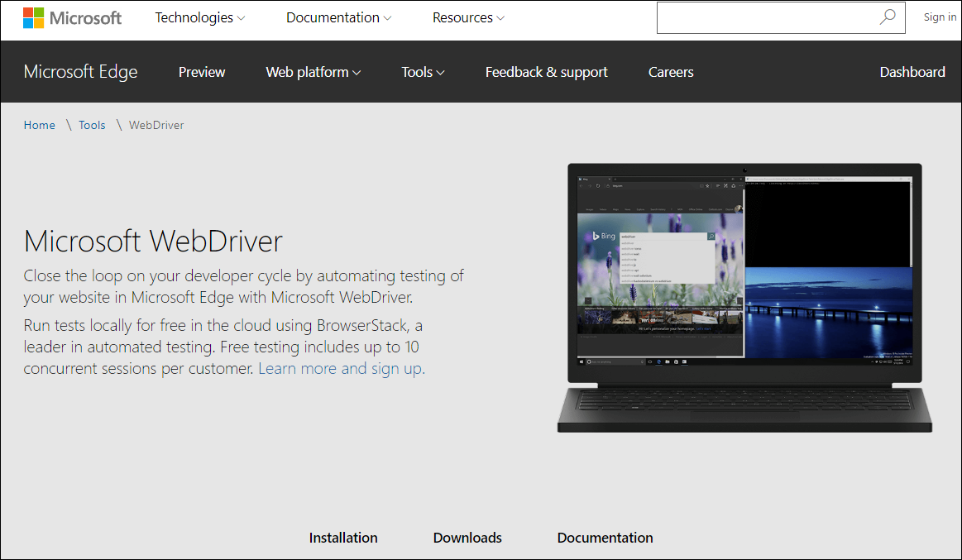Screen dimensions: 962x560
Task: Expand the Documentation dropdown in top bar
Action: 338,18
